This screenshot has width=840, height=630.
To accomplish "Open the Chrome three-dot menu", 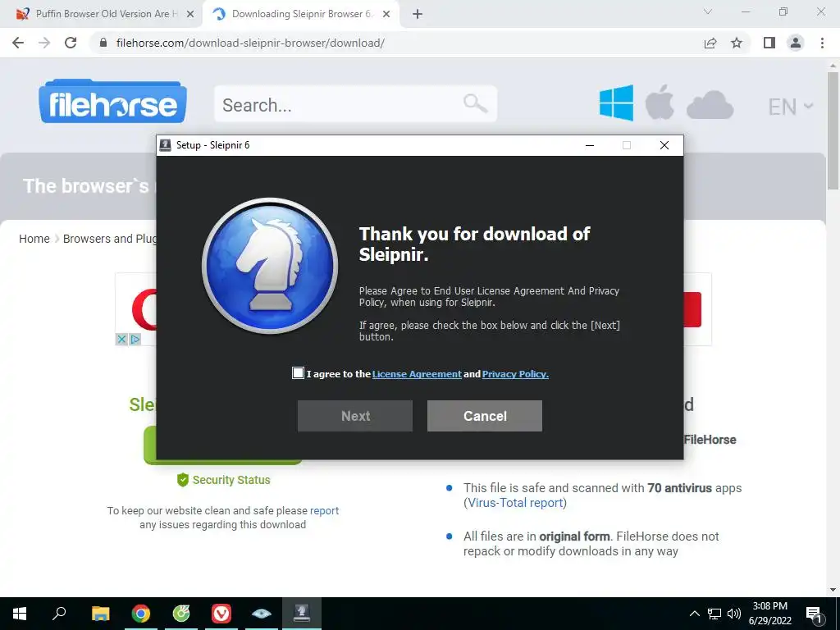I will pos(822,43).
